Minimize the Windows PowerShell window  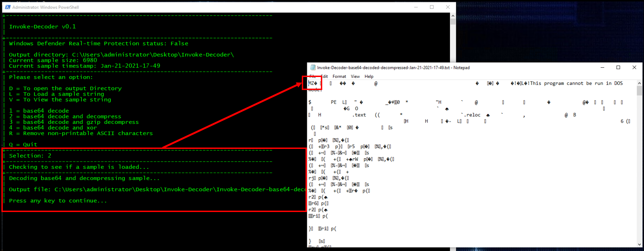pos(415,7)
